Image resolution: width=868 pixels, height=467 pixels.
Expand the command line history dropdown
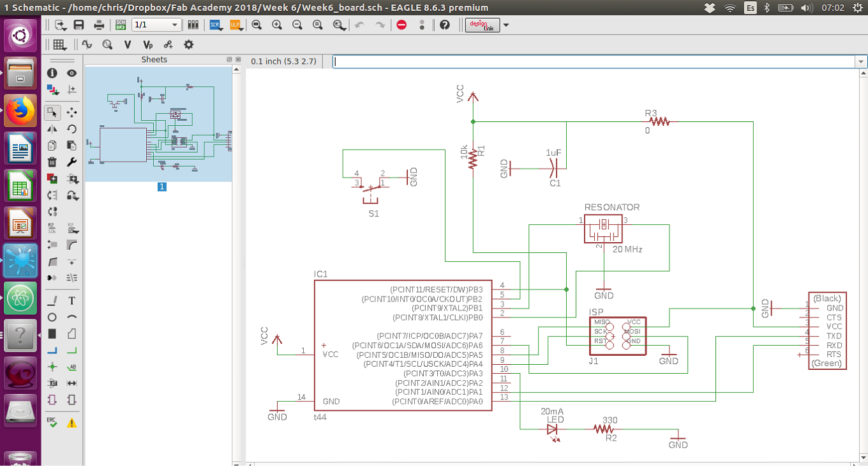[x=861, y=62]
